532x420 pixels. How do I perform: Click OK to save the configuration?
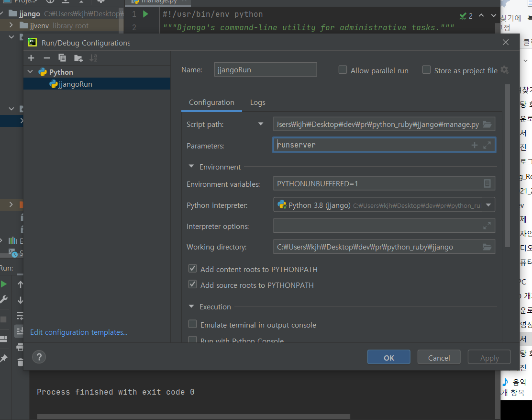coord(388,357)
